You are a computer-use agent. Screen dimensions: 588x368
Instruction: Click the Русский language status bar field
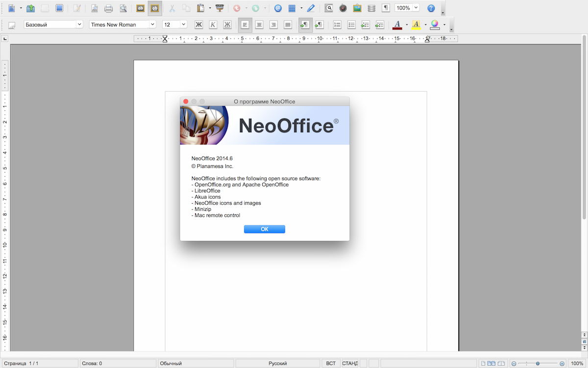click(x=277, y=364)
